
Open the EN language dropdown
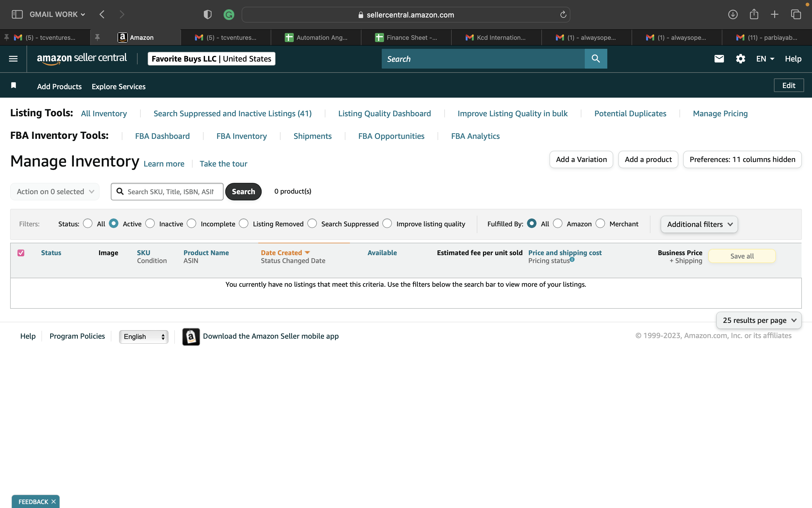[x=765, y=59]
